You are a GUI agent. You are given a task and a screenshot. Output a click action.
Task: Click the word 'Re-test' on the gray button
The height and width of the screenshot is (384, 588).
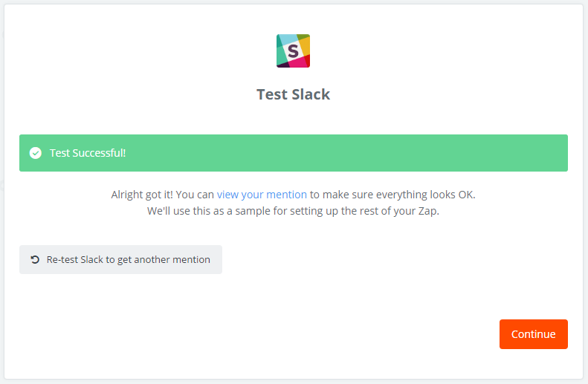coord(62,260)
